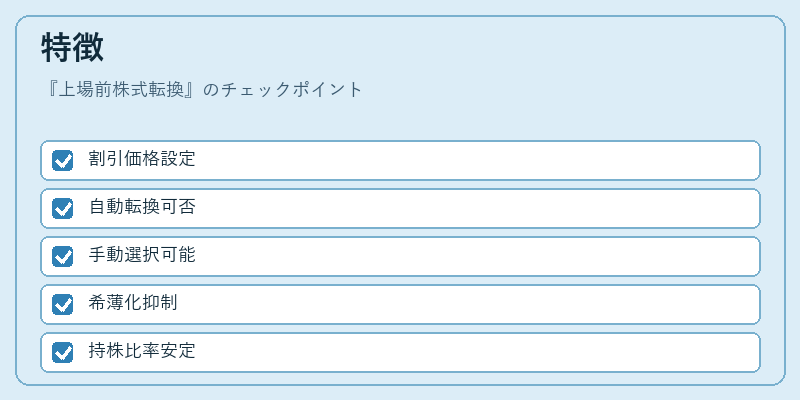The image size is (800, 400).
Task: Select the 自動転換可否 label text
Action: (142, 207)
